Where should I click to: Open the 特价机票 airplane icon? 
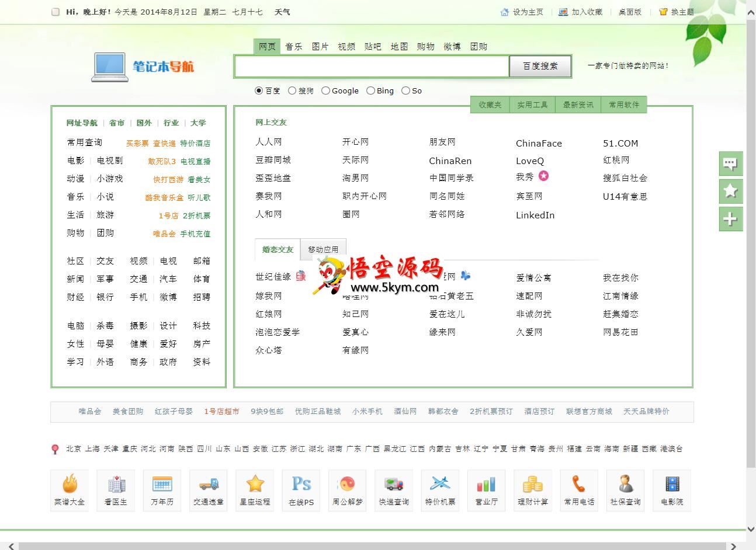click(440, 490)
